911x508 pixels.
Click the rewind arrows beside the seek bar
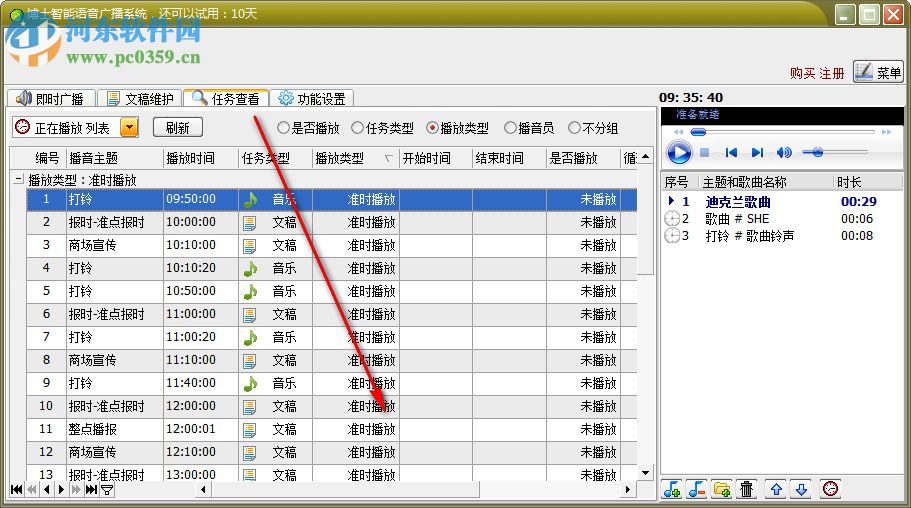pyautogui.click(x=678, y=133)
